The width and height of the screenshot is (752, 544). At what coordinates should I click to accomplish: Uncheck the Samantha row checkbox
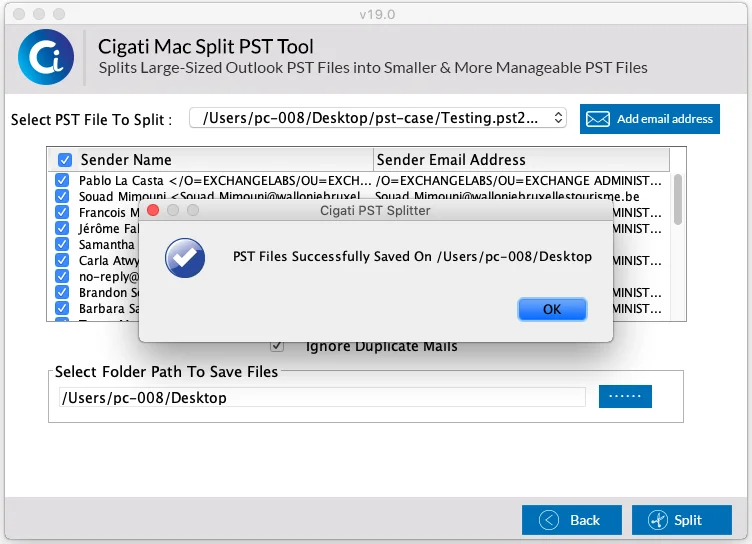[61, 244]
